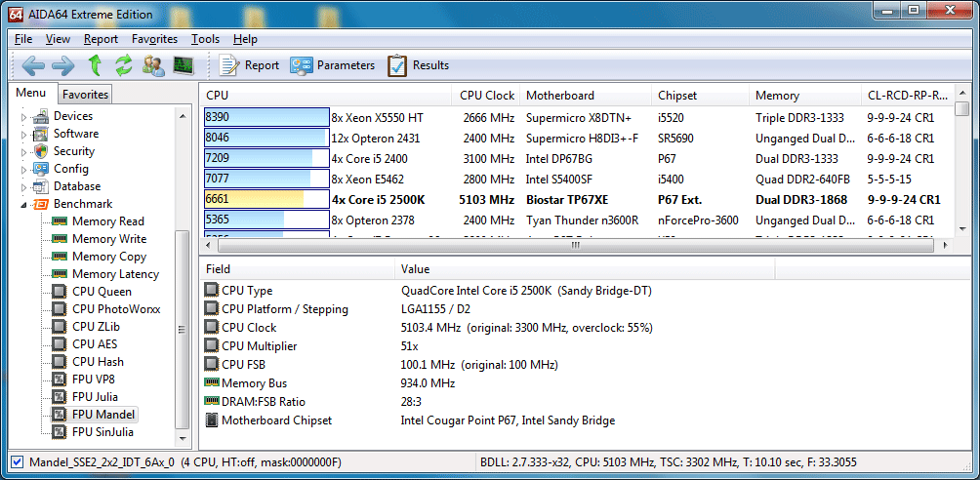This screenshot has height=480, width=980.
Task: Select the Database tree icon
Action: point(41,186)
